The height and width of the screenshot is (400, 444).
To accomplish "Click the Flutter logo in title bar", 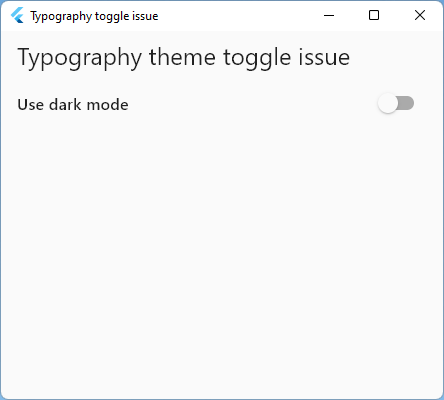I will [x=17, y=15].
